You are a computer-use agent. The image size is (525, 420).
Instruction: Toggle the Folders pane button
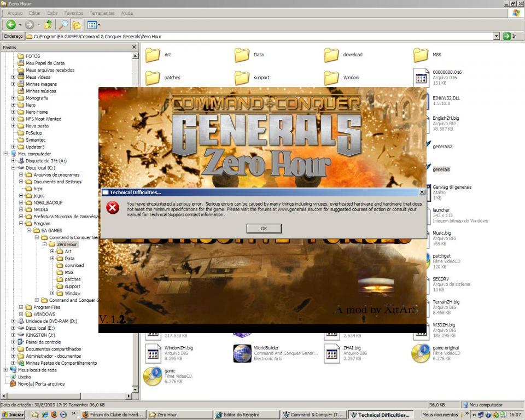pyautogui.click(x=77, y=25)
